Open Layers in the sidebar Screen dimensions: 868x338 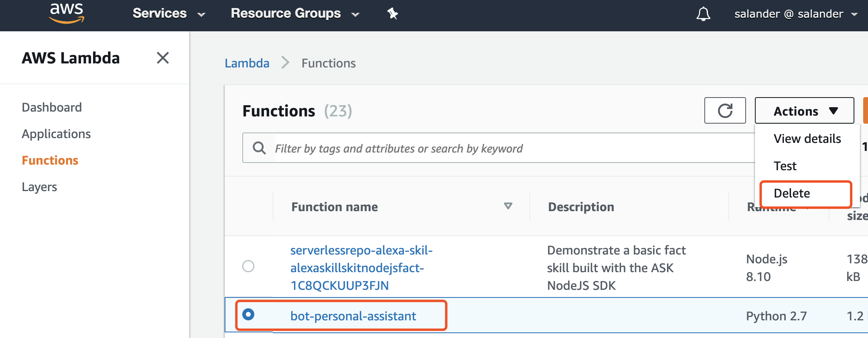[x=39, y=187]
